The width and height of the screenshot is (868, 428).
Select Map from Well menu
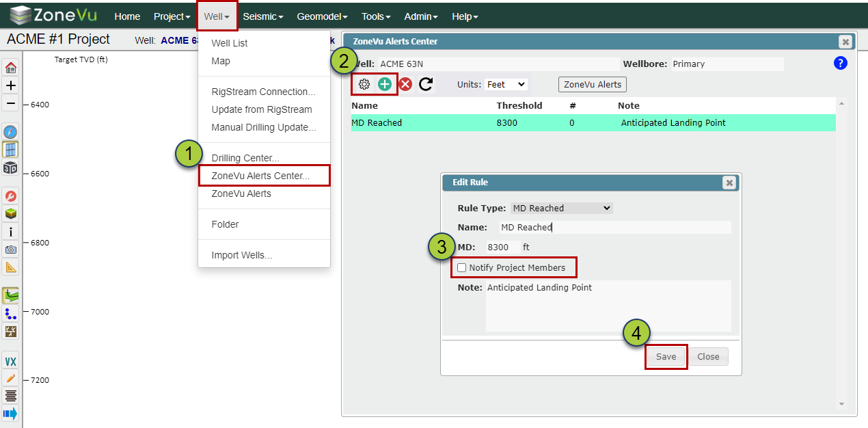click(x=221, y=61)
